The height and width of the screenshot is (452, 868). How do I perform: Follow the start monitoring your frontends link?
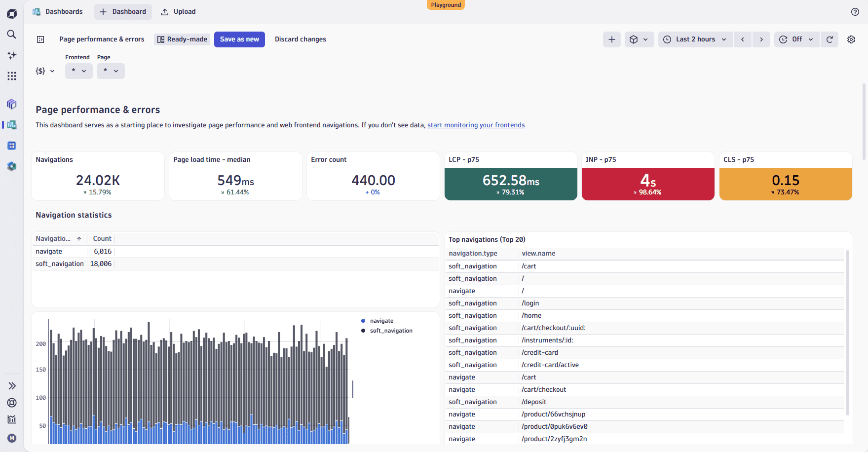click(476, 125)
